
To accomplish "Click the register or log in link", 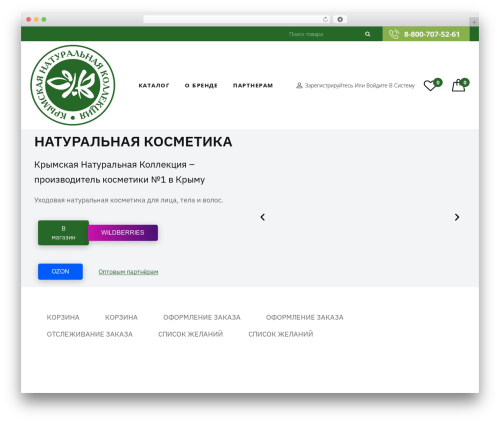I will pyautogui.click(x=360, y=86).
